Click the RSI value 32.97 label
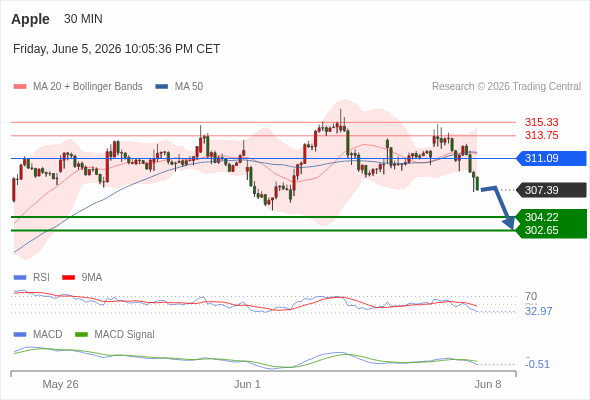 (x=538, y=312)
